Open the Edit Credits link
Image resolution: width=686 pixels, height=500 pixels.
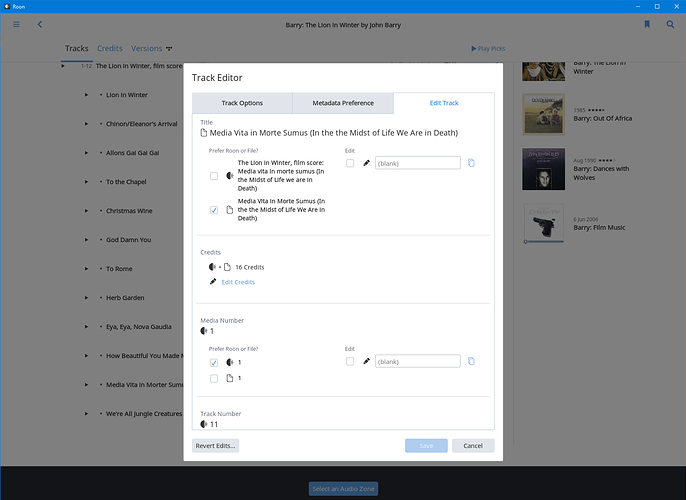coord(238,282)
